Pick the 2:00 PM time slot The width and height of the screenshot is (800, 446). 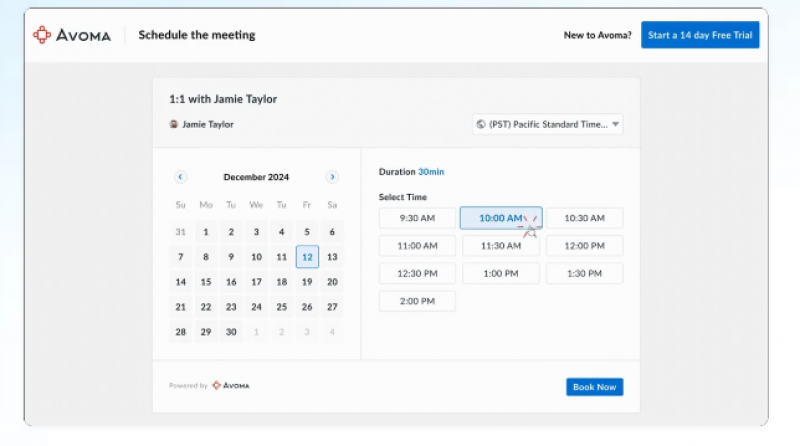coord(417,301)
